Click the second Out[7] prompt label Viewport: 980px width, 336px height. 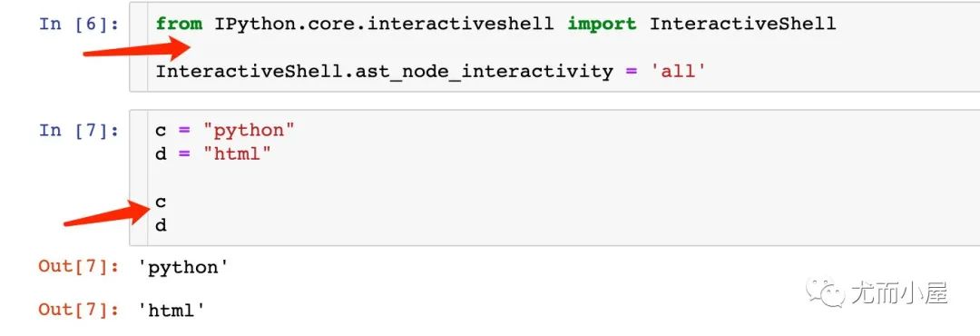pos(79,309)
